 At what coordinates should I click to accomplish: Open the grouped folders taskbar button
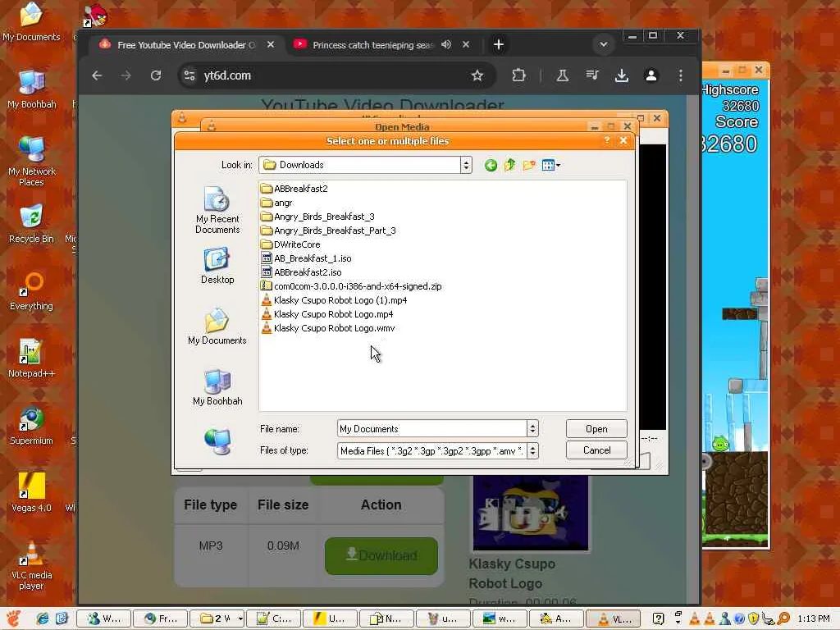[x=217, y=619]
